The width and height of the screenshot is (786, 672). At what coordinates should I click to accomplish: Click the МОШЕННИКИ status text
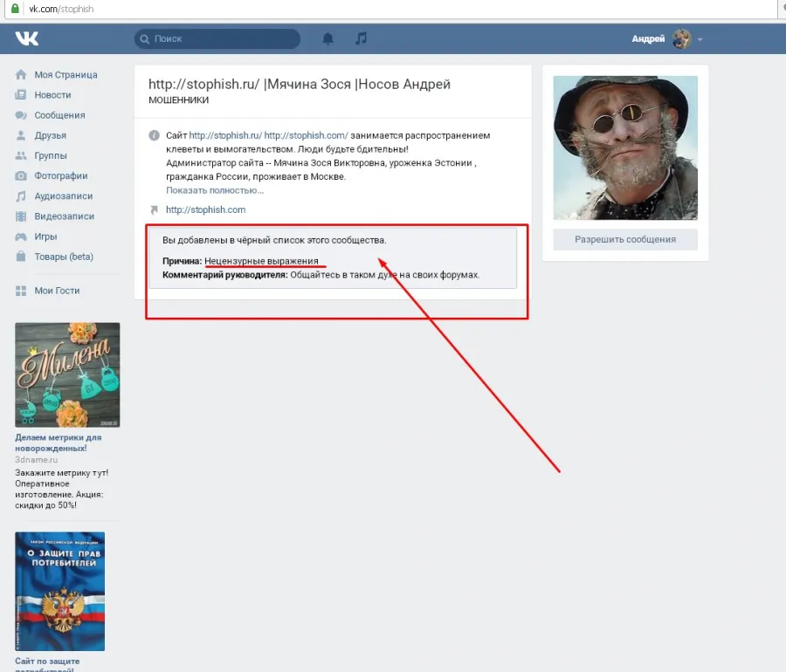(x=178, y=100)
